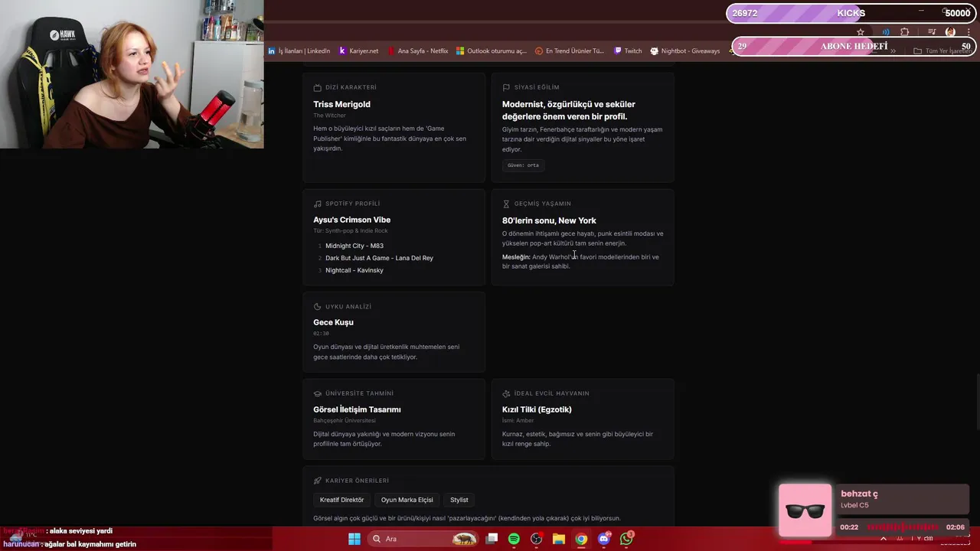980x551 pixels.
Task: Click the Siyasi Eğilim flag icon
Action: (x=506, y=87)
